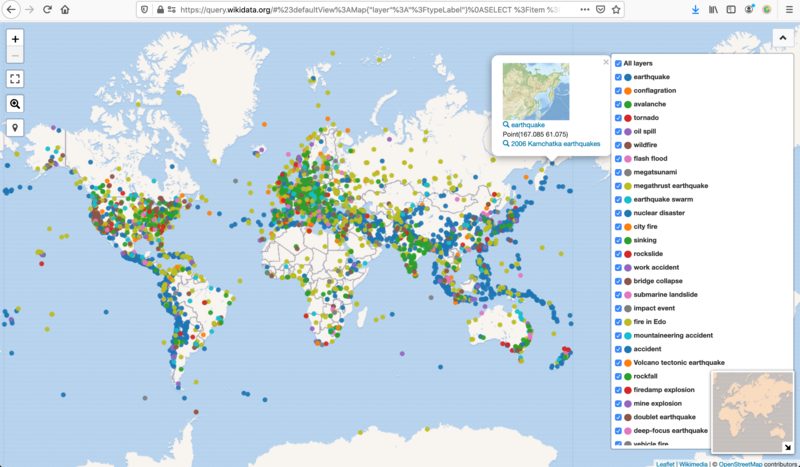Click the 'impact event' layer label
Image resolution: width=800 pixels, height=467 pixels.
(654, 308)
